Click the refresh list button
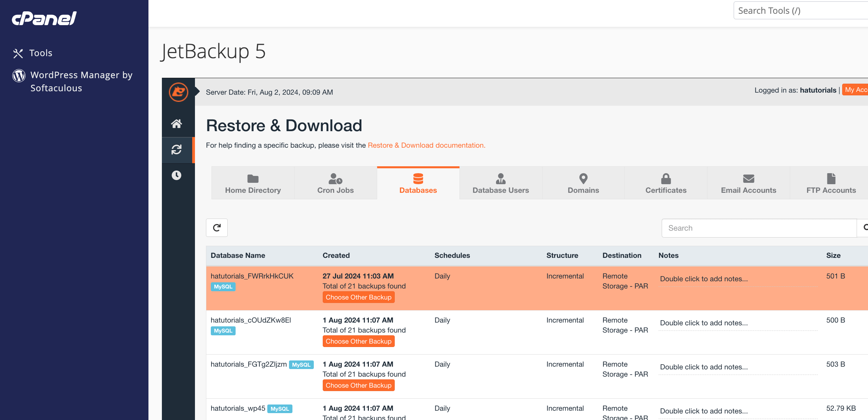This screenshot has width=868, height=420. point(217,228)
